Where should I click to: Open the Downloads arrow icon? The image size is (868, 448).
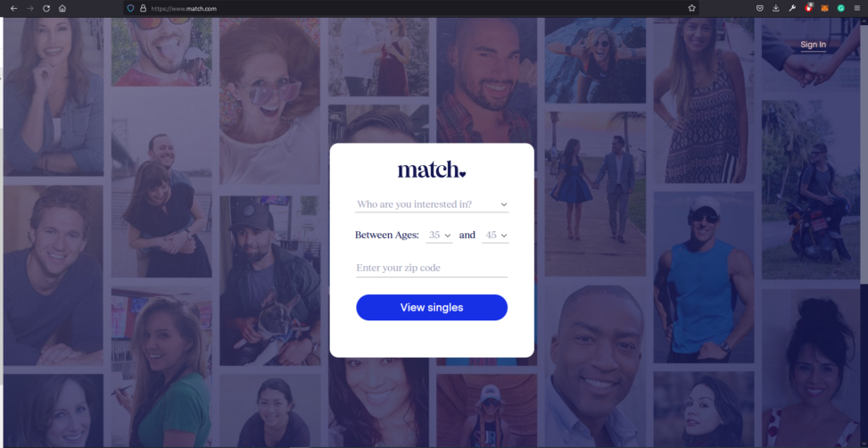pos(776,8)
